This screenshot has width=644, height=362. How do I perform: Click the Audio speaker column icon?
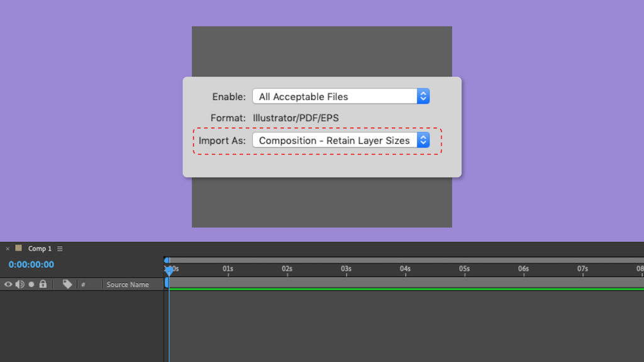tap(19, 285)
